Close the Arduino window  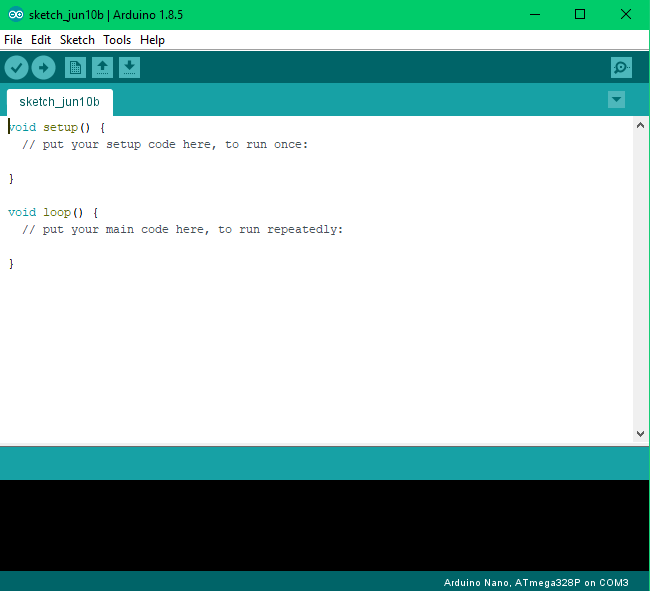626,15
